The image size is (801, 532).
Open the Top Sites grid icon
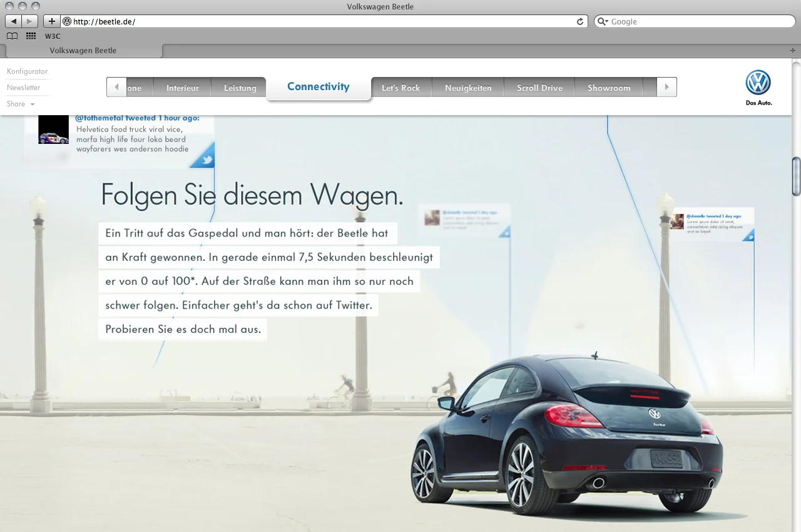point(31,36)
